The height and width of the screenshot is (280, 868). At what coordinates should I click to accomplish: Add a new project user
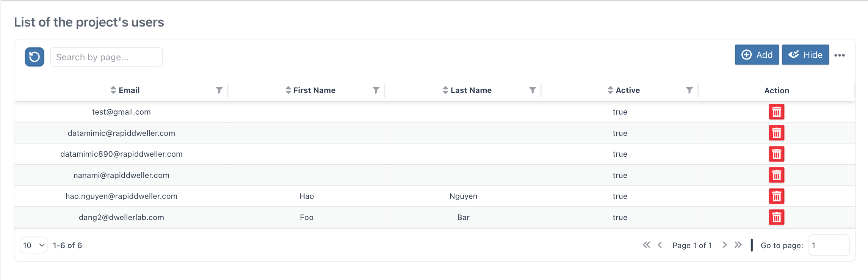tap(757, 55)
